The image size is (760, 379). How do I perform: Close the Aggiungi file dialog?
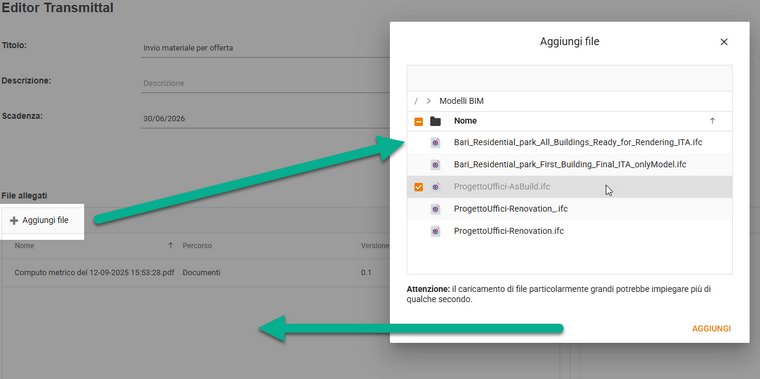click(x=724, y=42)
